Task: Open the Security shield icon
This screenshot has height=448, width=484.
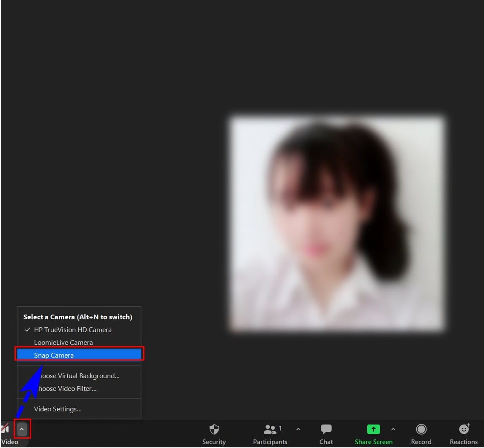Action: (214, 429)
